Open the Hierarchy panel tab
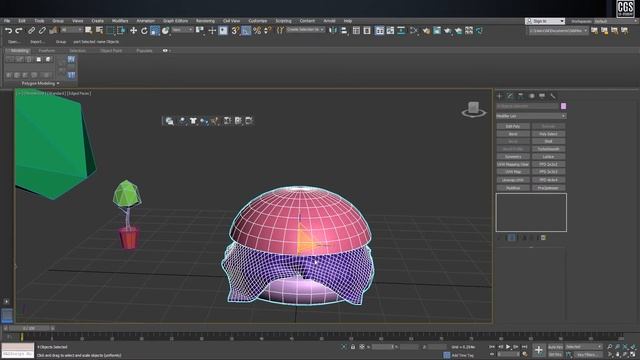 [521, 96]
